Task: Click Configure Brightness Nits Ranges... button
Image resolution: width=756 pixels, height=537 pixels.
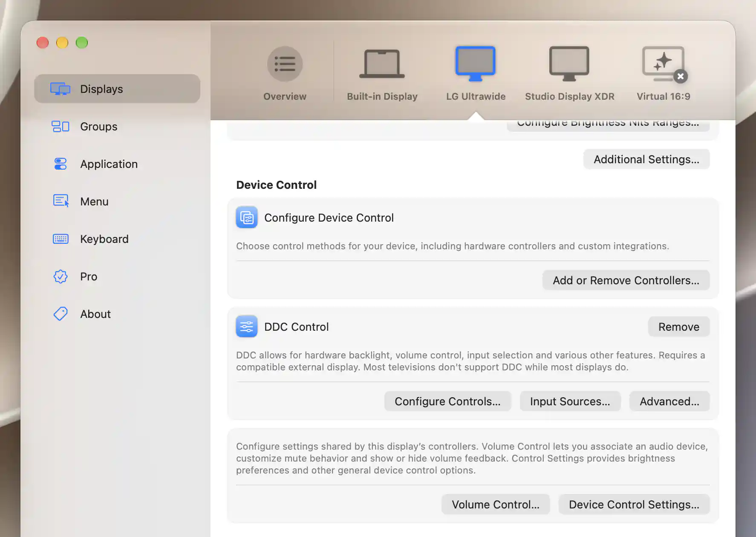Action: coord(608,125)
